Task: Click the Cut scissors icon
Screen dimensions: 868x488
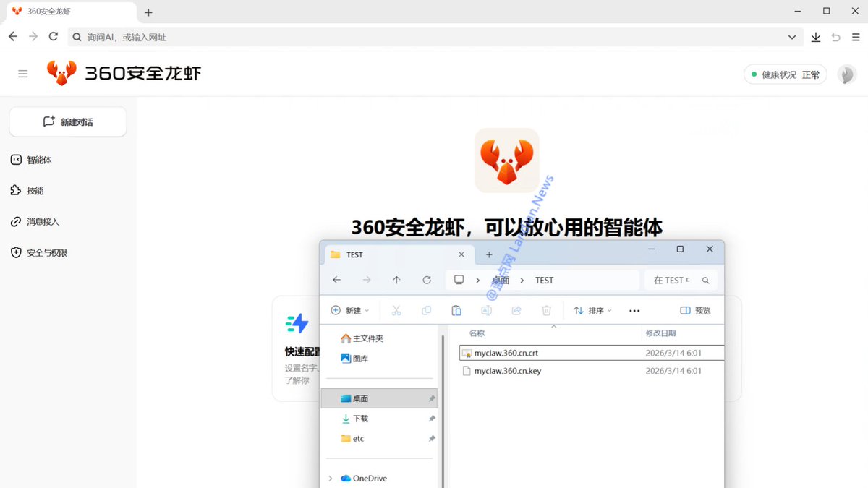Action: tap(396, 310)
